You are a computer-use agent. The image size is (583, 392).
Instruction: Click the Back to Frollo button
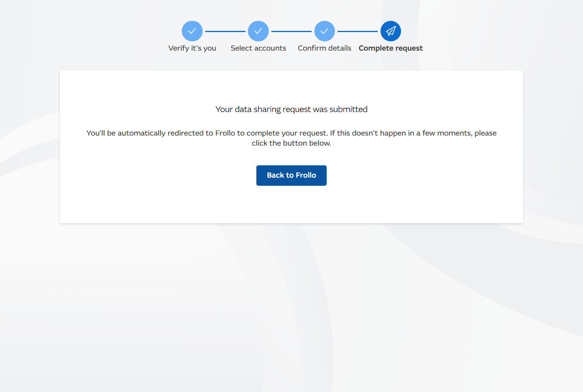click(291, 175)
